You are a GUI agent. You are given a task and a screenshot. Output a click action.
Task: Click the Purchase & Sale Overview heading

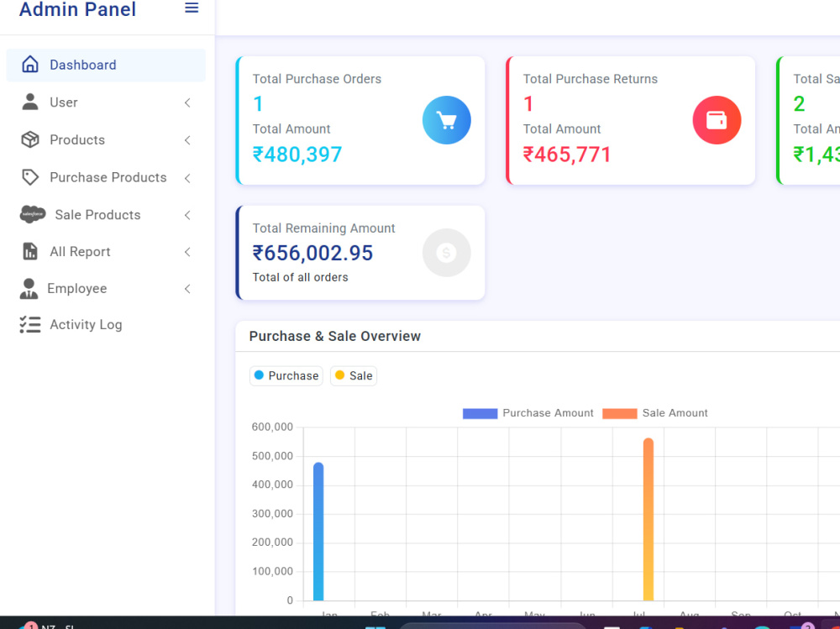pyautogui.click(x=335, y=336)
